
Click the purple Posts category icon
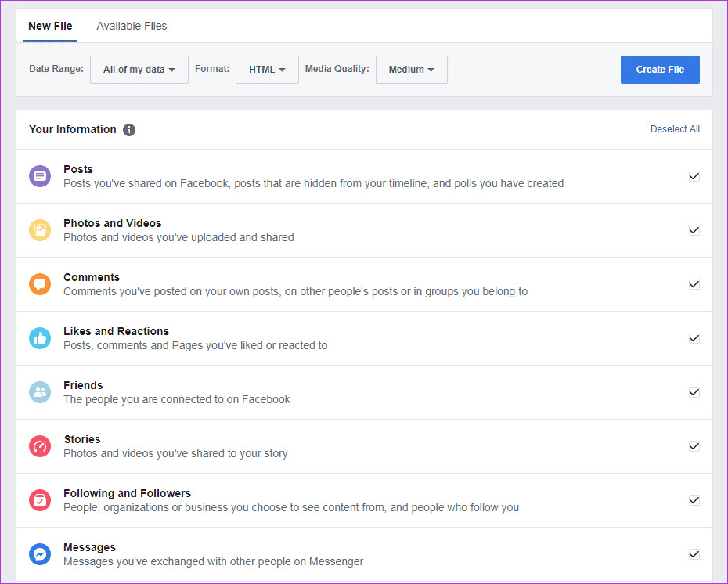(x=40, y=176)
